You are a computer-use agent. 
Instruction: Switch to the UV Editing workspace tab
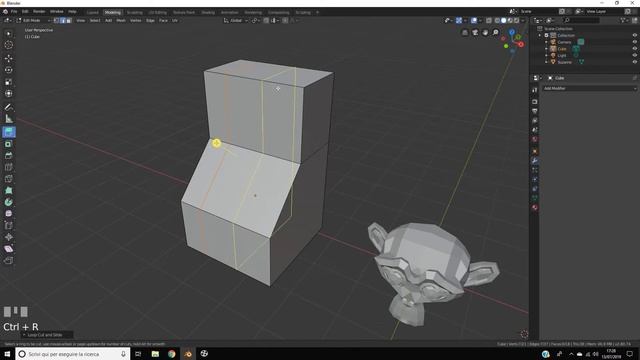[x=158, y=13]
